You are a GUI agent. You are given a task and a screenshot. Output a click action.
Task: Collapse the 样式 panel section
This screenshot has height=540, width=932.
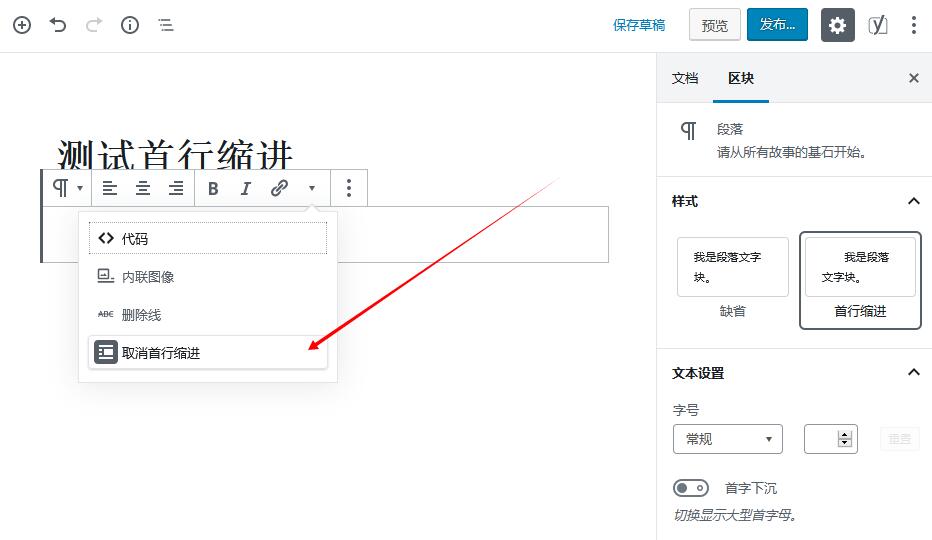pyautogui.click(x=914, y=201)
